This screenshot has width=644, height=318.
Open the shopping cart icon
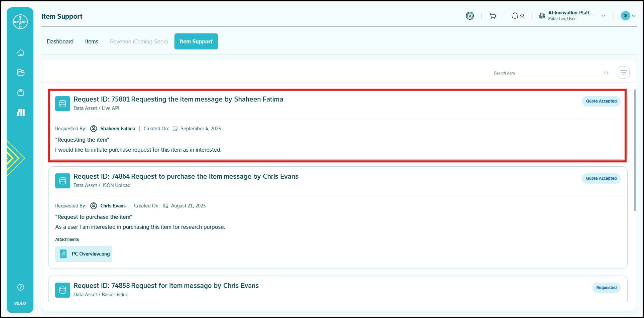click(493, 16)
